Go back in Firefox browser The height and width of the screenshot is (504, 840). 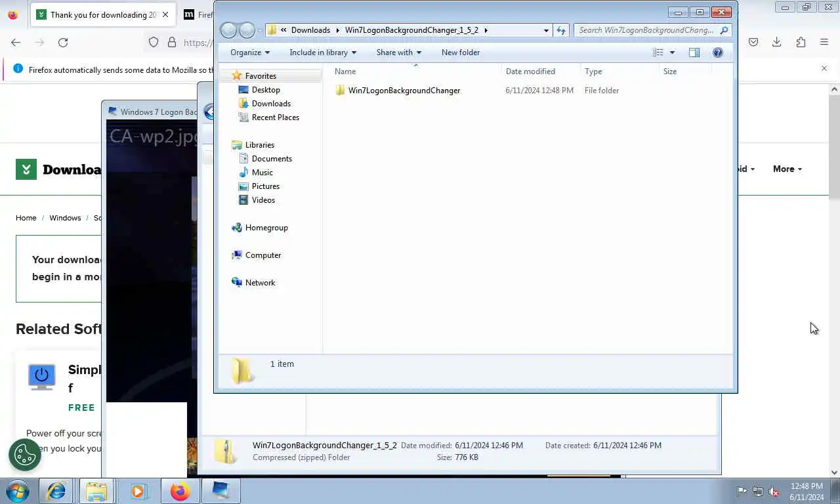16,42
